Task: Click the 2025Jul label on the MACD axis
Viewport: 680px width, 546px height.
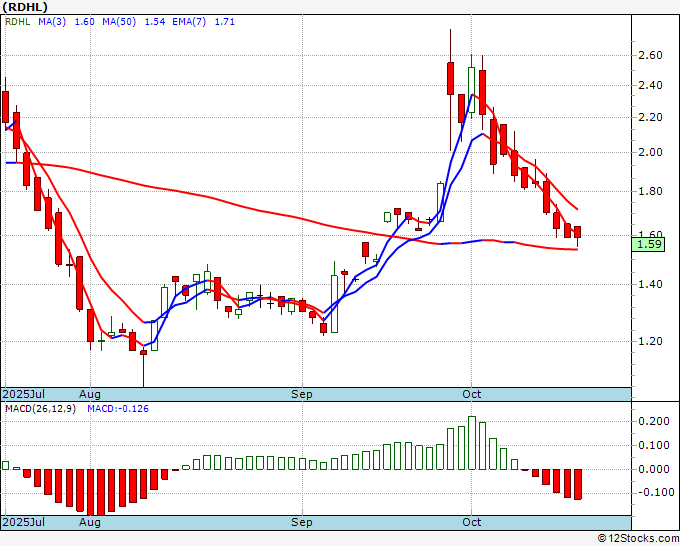Action: pyautogui.click(x=24, y=522)
